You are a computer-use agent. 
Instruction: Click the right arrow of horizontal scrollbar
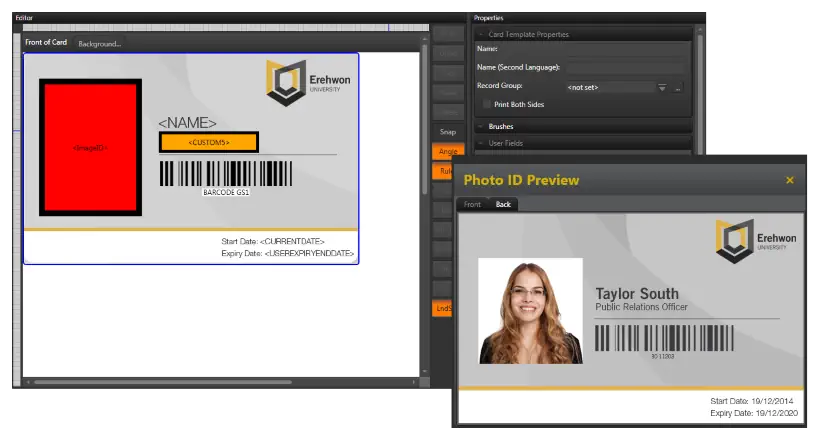414,382
